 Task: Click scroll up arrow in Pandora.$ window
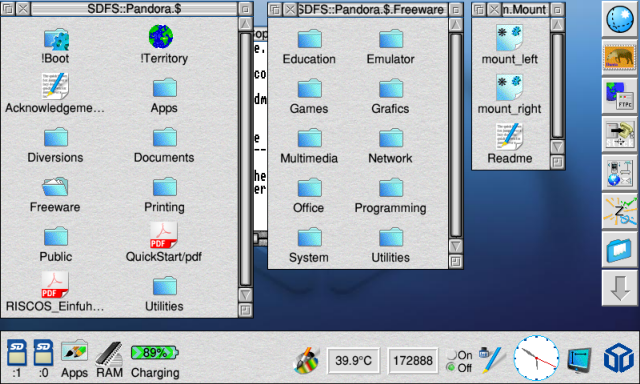[245, 24]
